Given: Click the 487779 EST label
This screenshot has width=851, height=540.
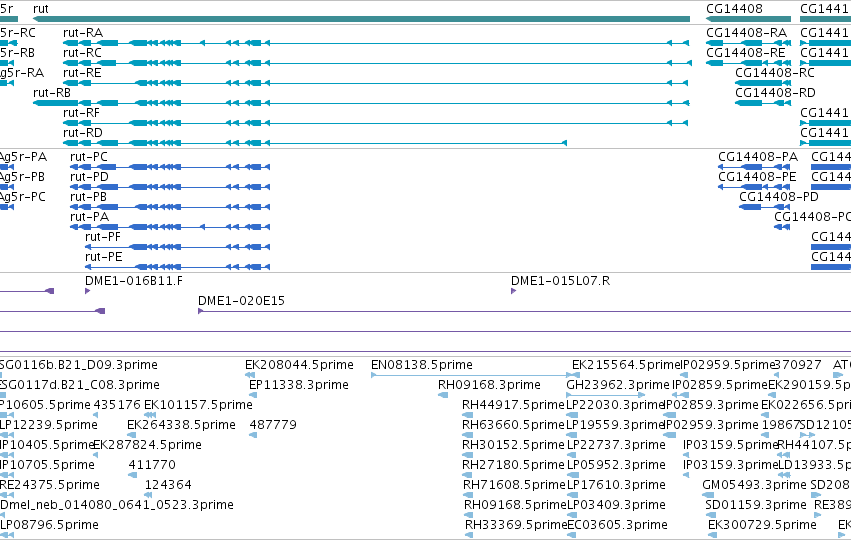Looking at the screenshot, I should (273, 425).
